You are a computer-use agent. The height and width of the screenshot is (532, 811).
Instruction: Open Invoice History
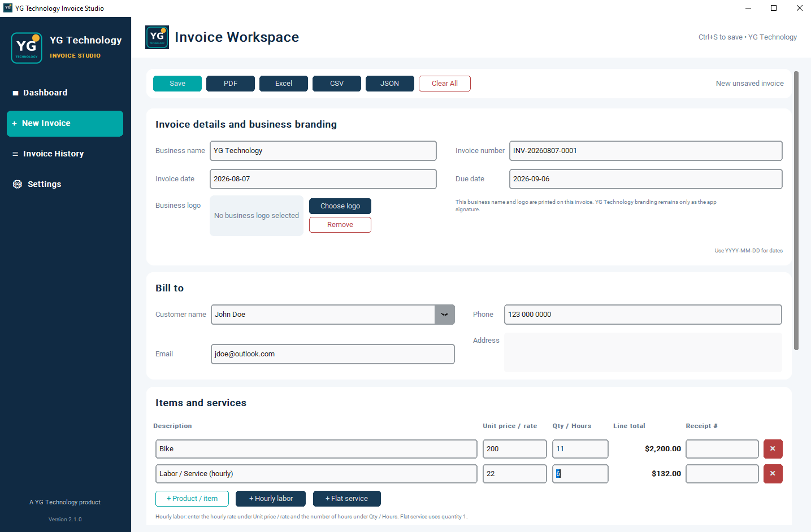[x=65, y=154]
